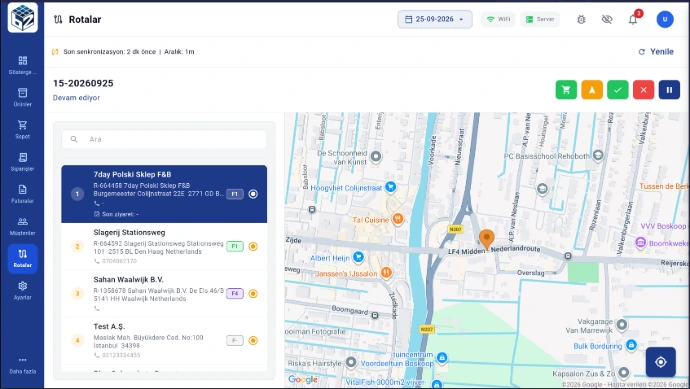The image size is (690, 389).
Task: Click grey F- tag on Test A.Ş. row
Action: [x=235, y=340]
